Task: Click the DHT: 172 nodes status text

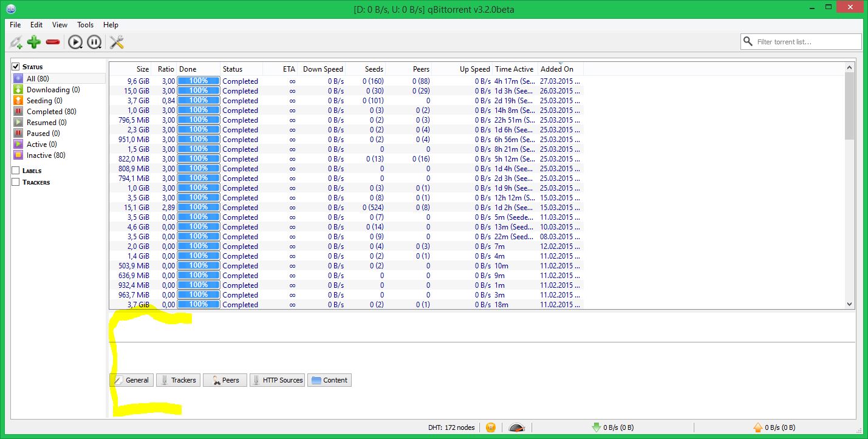Action: (451, 427)
